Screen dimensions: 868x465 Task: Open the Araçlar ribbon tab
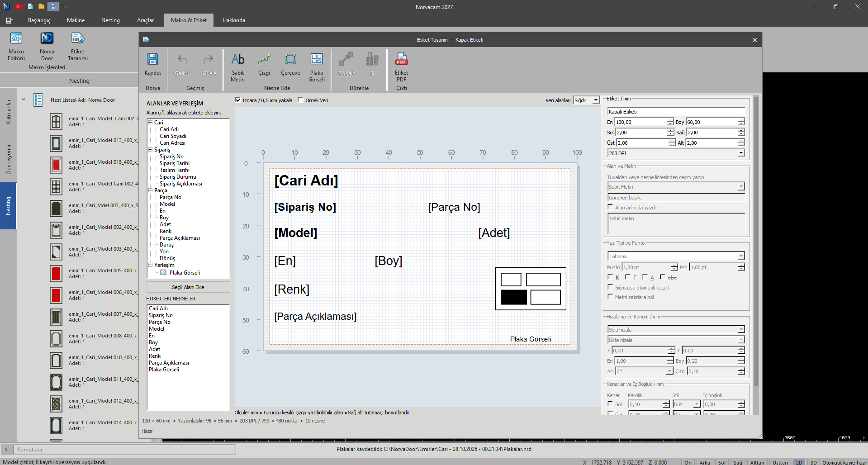pos(145,20)
